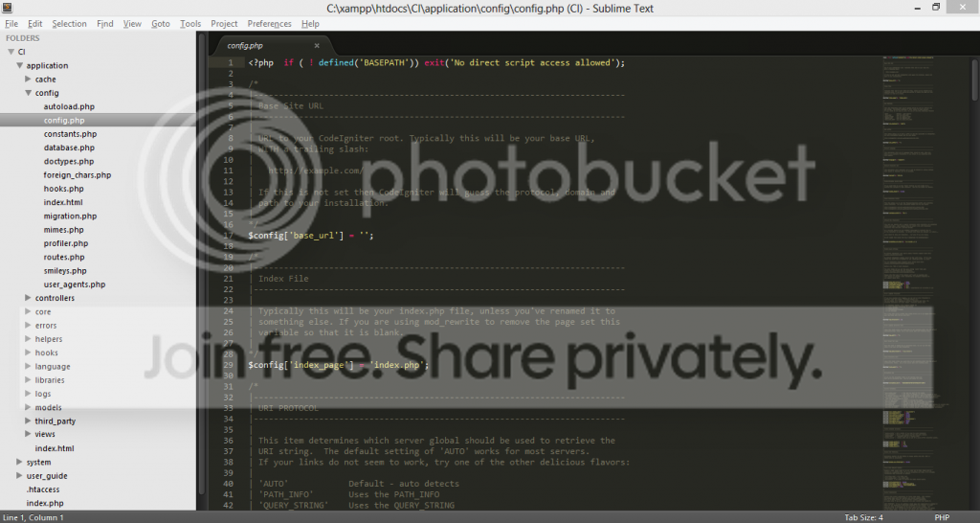980x523 pixels.
Task: Expand the third_party folder
Action: point(28,421)
